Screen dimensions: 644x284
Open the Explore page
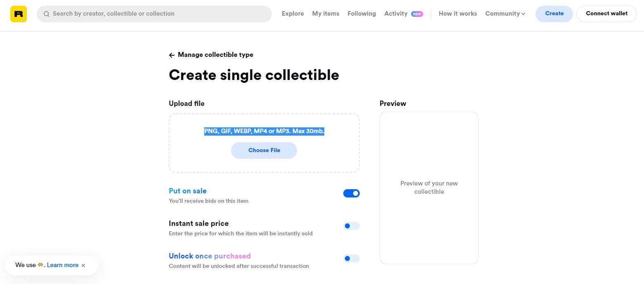(x=293, y=14)
